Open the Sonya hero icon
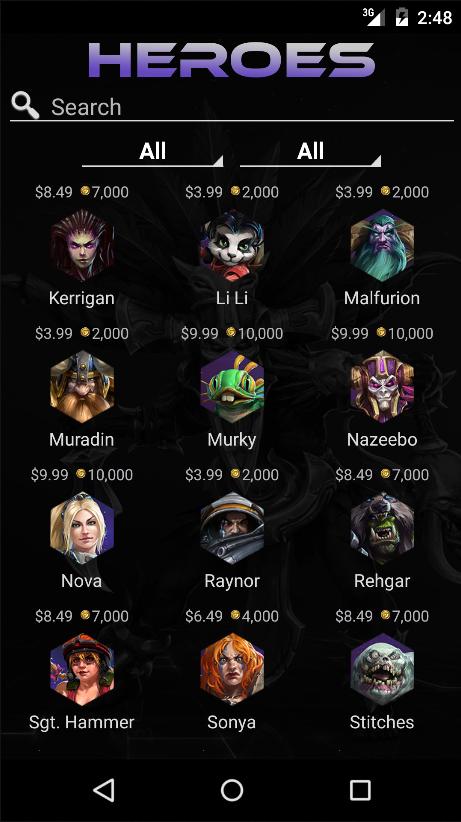Image resolution: width=461 pixels, height=822 pixels. tap(232, 670)
